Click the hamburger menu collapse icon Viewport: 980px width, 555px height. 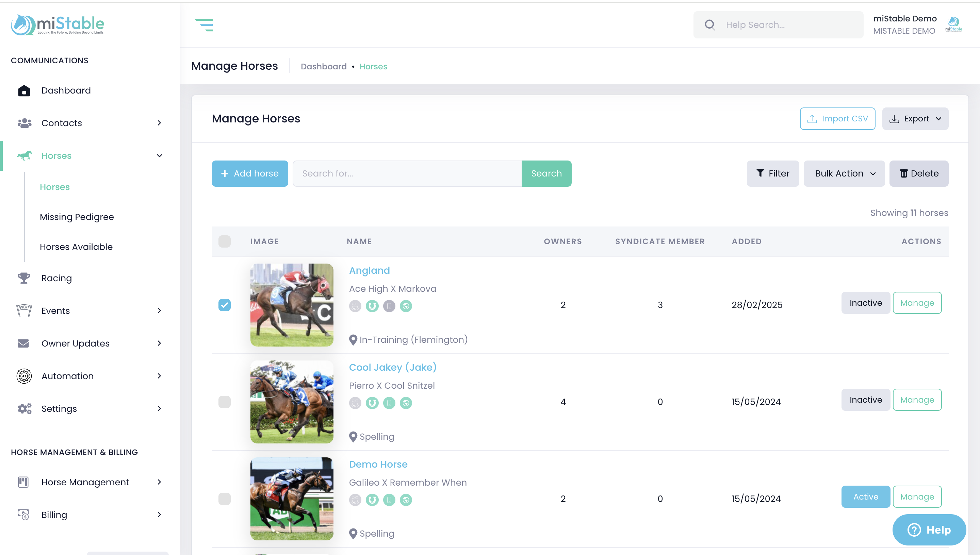204,25
